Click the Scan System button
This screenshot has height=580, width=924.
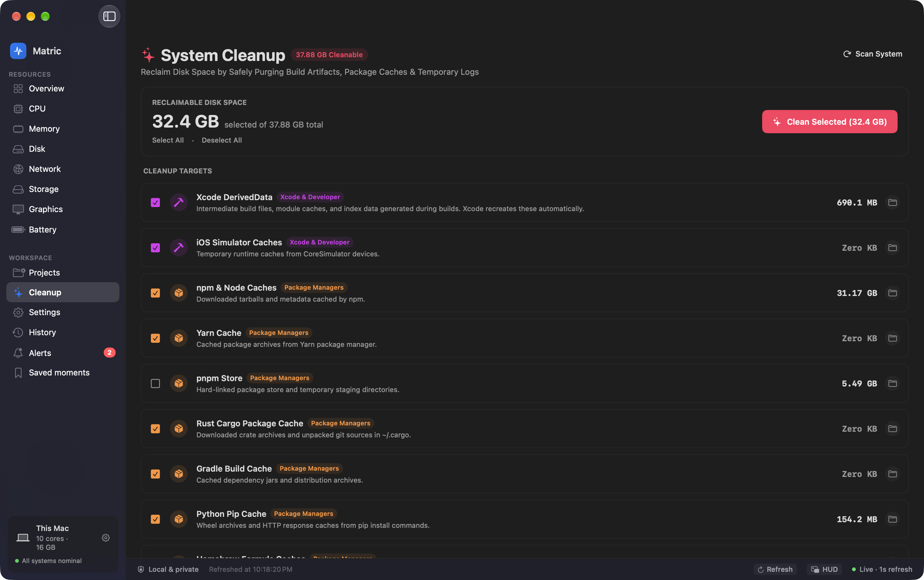pos(872,54)
